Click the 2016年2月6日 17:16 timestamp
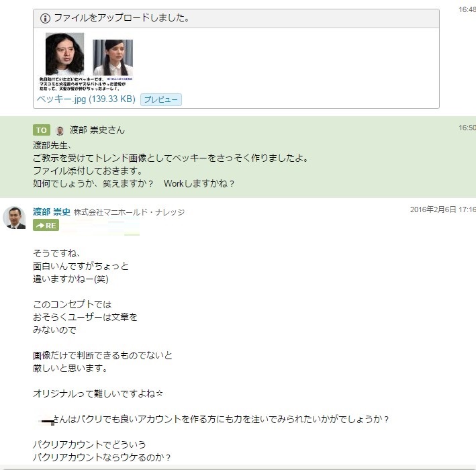 point(442,210)
